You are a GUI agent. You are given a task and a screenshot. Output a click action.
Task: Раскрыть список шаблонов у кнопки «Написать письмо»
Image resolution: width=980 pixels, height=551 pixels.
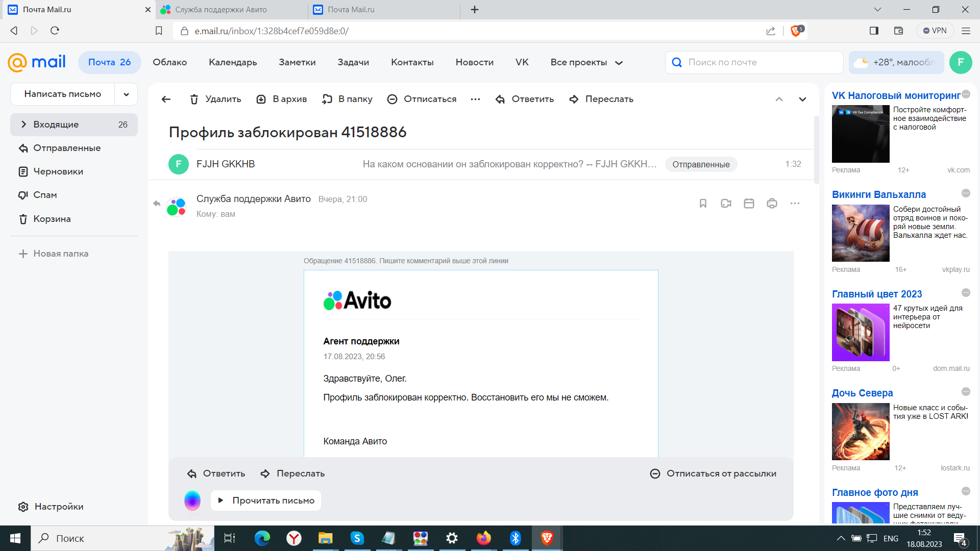126,94
